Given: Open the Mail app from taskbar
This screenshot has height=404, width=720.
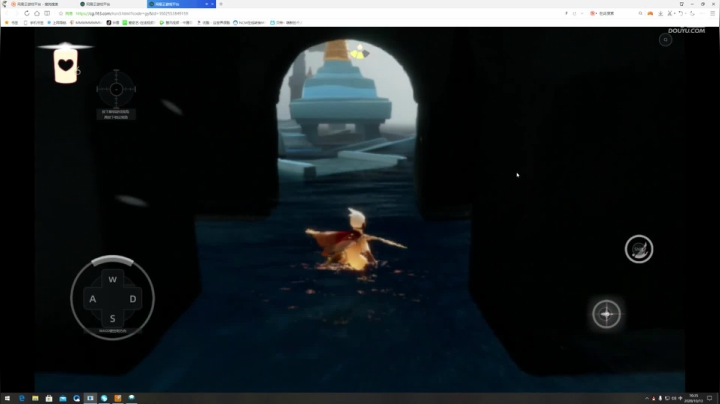Looking at the screenshot, I should 63,398.
